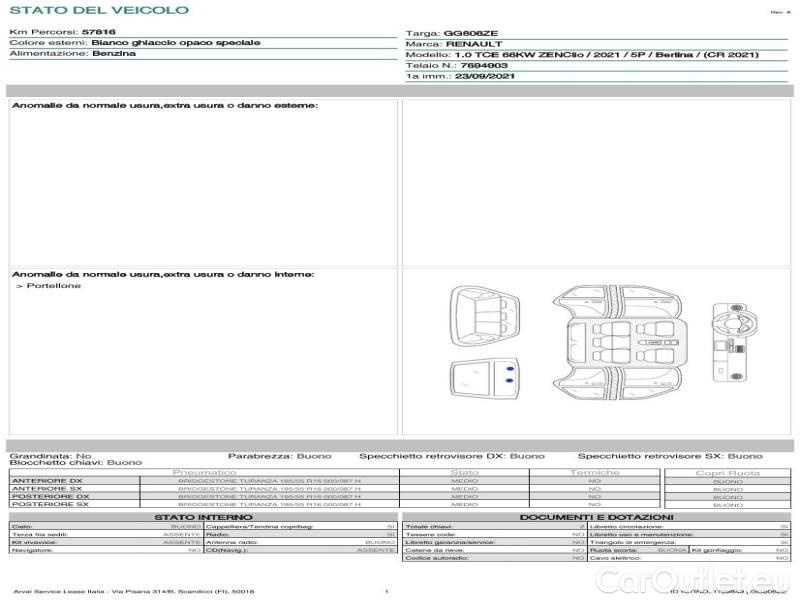Click 'Specchietto retrovisore DX: Buono' text
800x600 pixels.
(452, 456)
